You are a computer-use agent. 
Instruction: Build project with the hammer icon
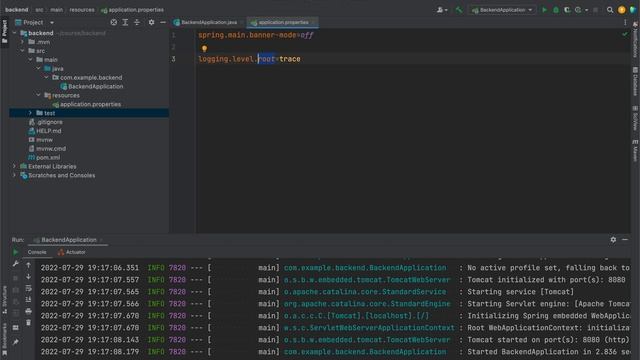[459, 10]
